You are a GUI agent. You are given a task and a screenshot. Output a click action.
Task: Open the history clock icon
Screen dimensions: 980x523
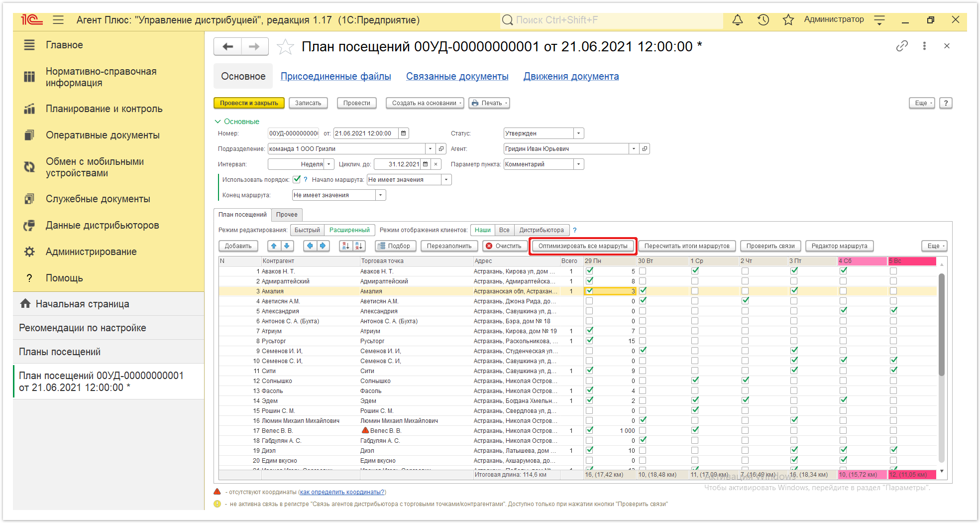click(763, 20)
